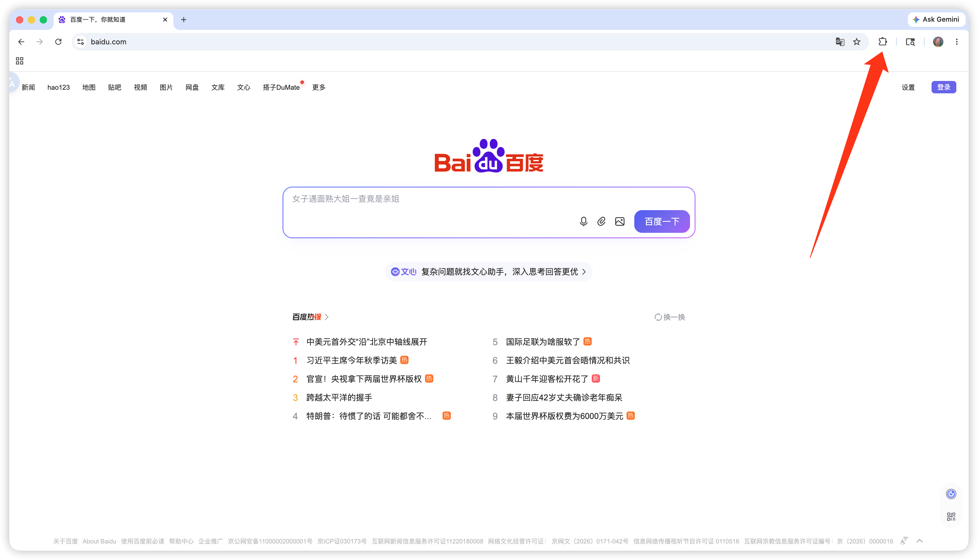Click the Baidu logo
Viewport: 978px width, 560px height.
489,156
